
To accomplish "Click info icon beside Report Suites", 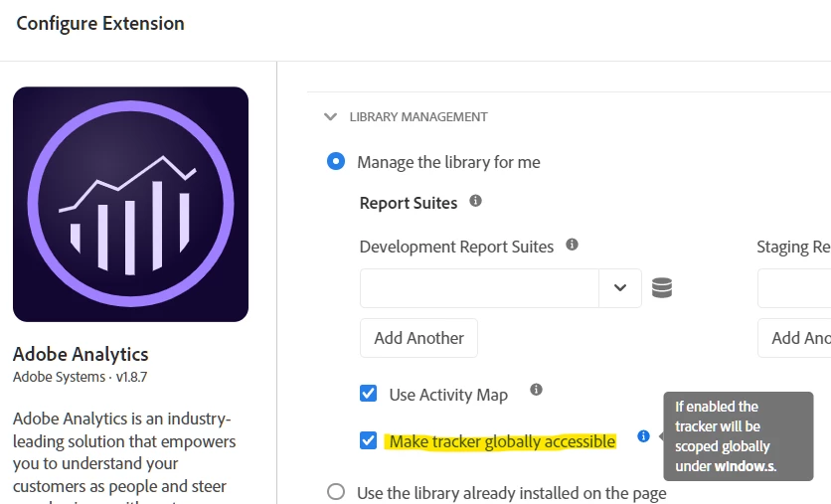I will (475, 201).
